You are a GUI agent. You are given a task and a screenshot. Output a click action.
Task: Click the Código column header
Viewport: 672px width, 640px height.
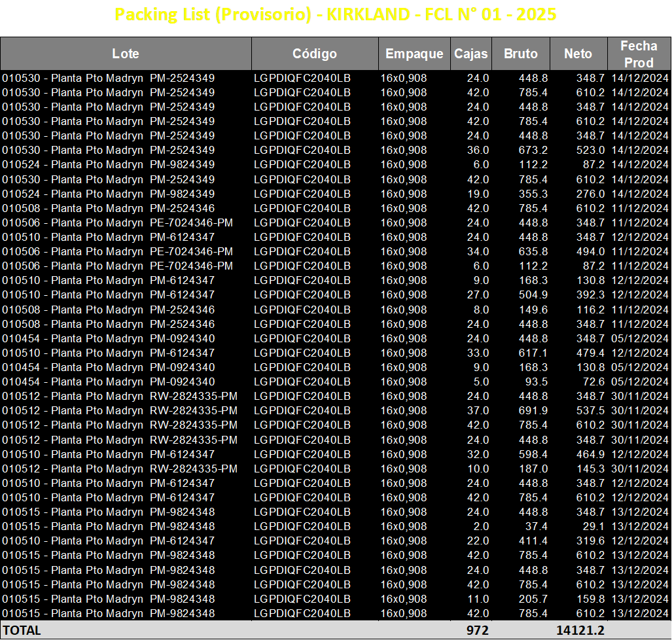pyautogui.click(x=315, y=54)
